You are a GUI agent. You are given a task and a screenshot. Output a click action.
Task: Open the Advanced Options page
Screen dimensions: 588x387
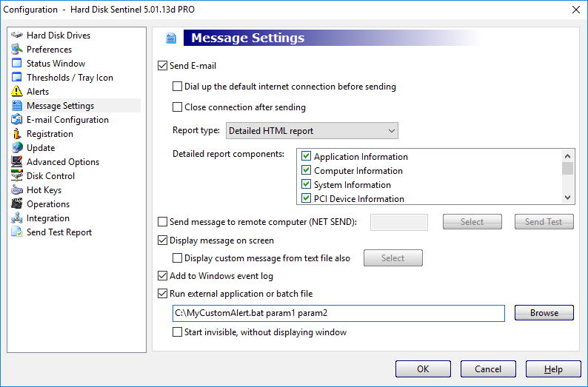63,162
